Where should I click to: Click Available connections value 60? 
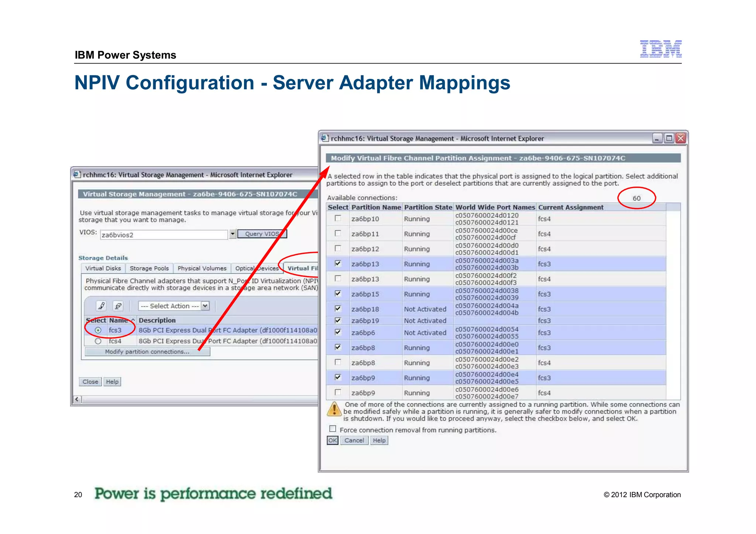click(x=636, y=198)
